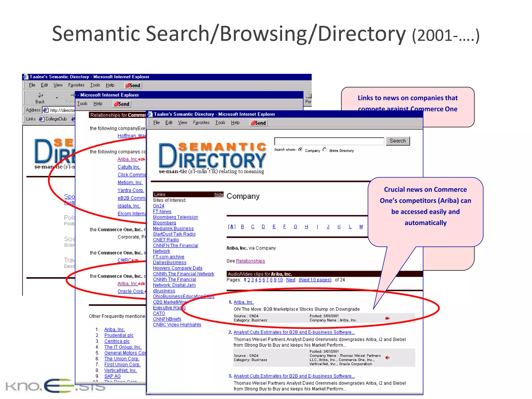Image resolution: width=532 pixels, height=399 pixels.
Task: Open Centrica plc in frequently mentioned list
Action: (117, 341)
